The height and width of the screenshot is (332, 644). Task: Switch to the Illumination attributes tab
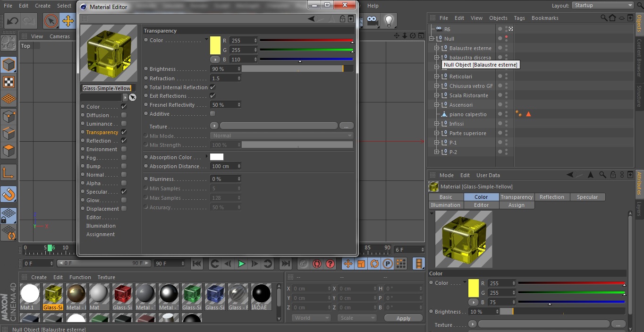446,205
